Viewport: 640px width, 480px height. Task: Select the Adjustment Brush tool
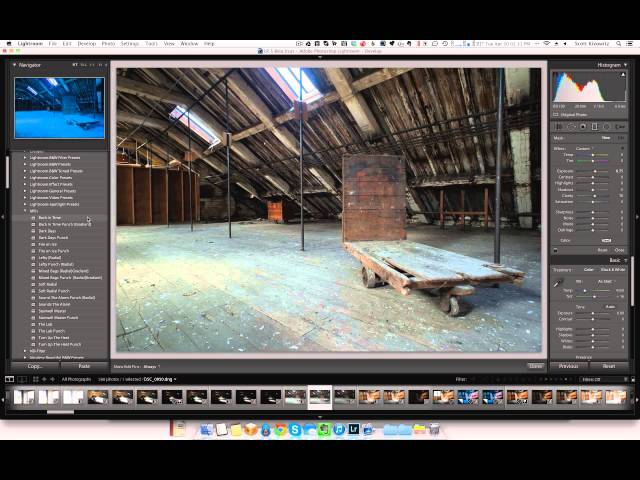tap(620, 127)
